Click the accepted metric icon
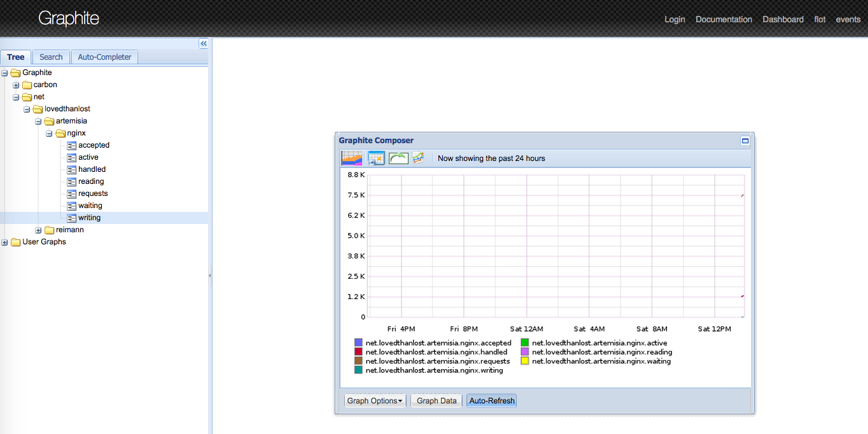The height and width of the screenshot is (434, 868). click(x=71, y=145)
